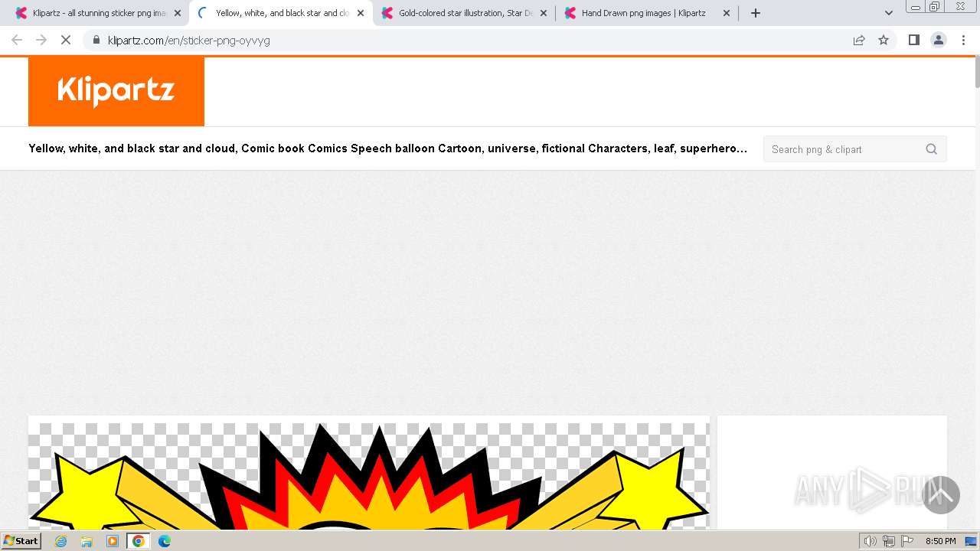Open media player from taskbar
Image resolution: width=980 pixels, height=551 pixels.
coord(113,541)
